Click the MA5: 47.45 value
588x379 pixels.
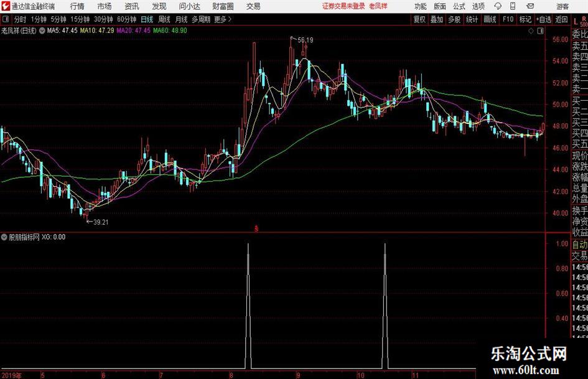62,30
